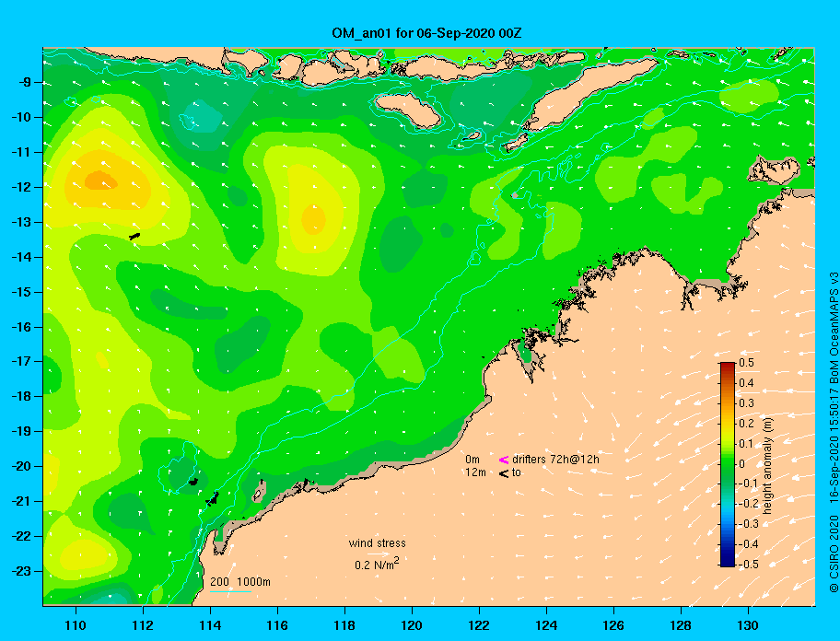Screen dimensions: 840x641
Task: Click the 130 longitude axis label
Action: point(748,625)
